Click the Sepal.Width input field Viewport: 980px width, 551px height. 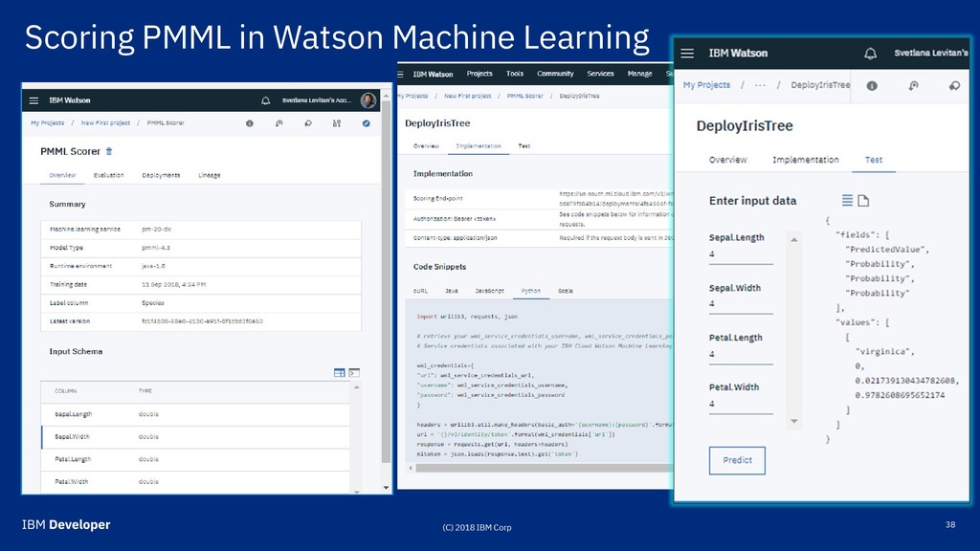click(741, 304)
